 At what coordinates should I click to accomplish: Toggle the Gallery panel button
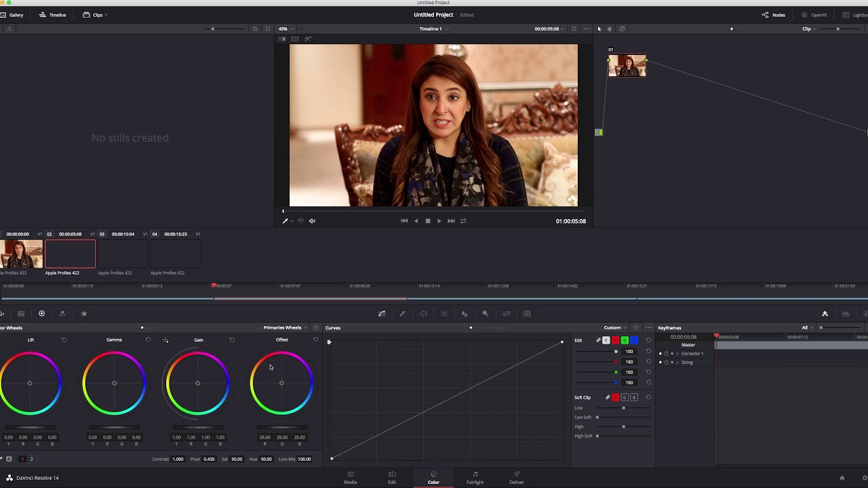pyautogui.click(x=12, y=15)
